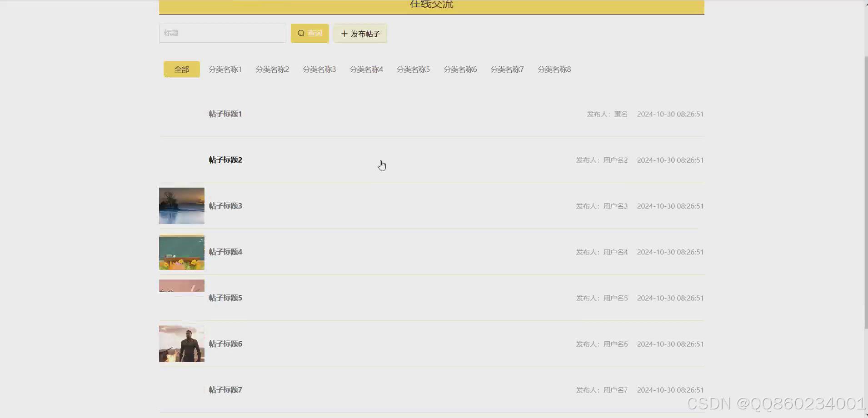
Task: Select the 分类名称6 category
Action: click(460, 69)
